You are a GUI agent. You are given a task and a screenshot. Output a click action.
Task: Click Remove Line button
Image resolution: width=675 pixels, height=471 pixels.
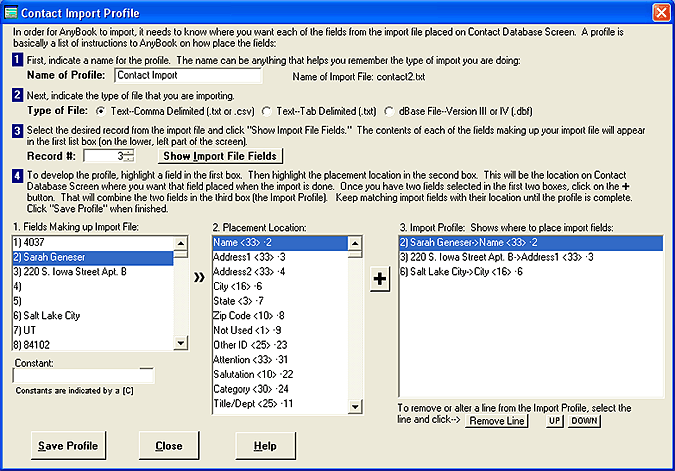(497, 421)
